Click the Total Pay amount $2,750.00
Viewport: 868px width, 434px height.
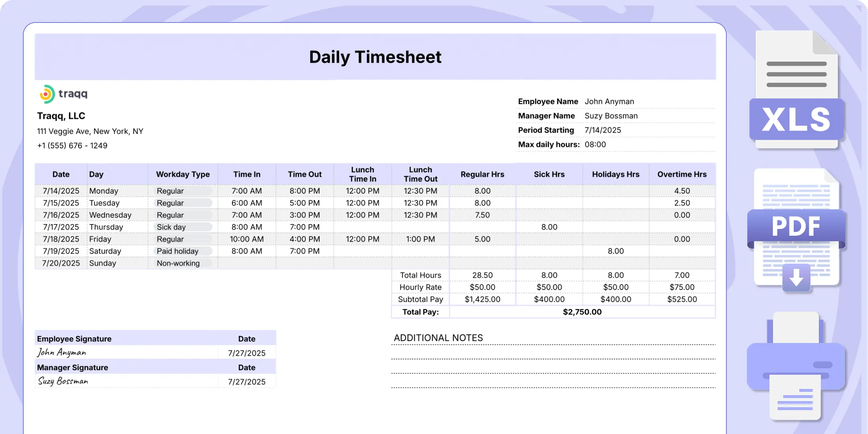(x=582, y=312)
